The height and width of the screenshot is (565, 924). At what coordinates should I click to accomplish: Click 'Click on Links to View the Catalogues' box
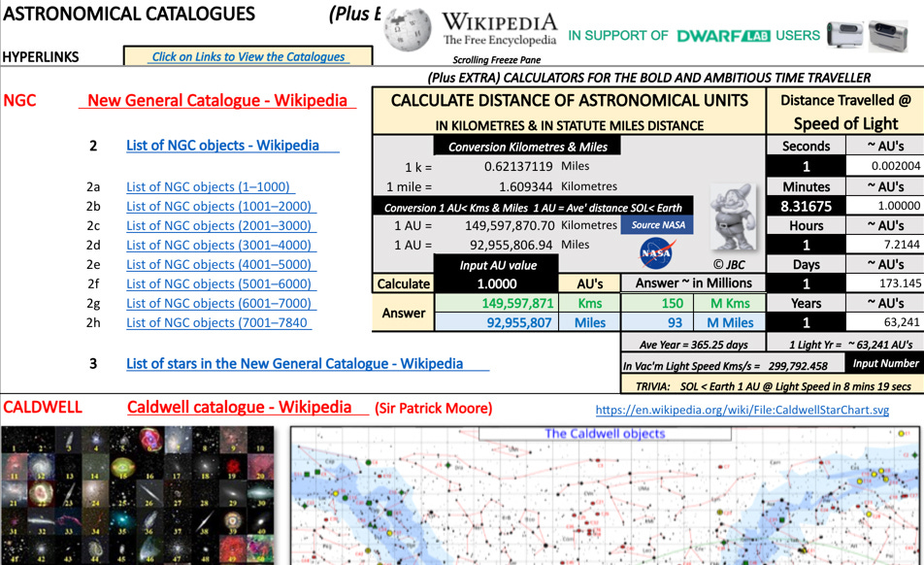[x=248, y=56]
